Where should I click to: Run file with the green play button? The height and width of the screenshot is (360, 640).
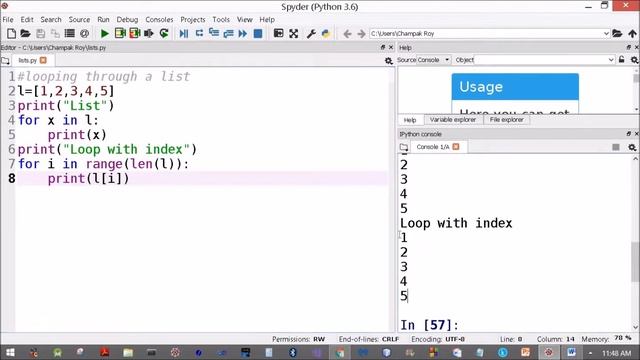(104, 33)
